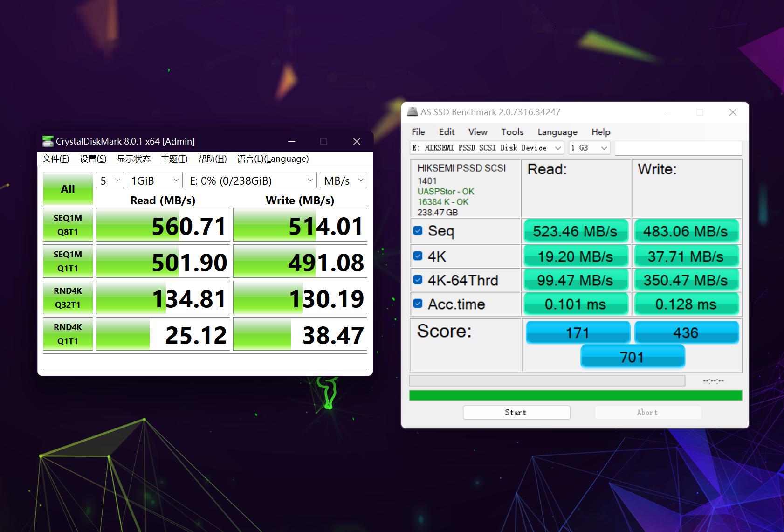Viewport: 784px width, 532px height.
Task: Open the Tools menu in AS SSD
Action: 512,132
